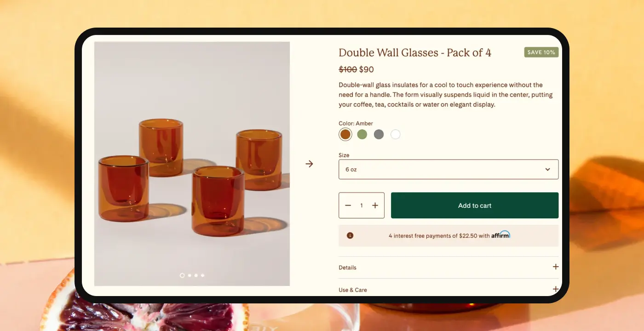
Task: Show the third carousel image dot
Action: (196, 275)
